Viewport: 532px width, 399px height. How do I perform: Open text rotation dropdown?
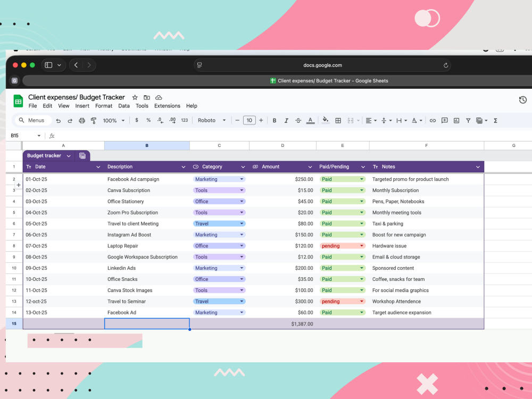[x=417, y=120]
